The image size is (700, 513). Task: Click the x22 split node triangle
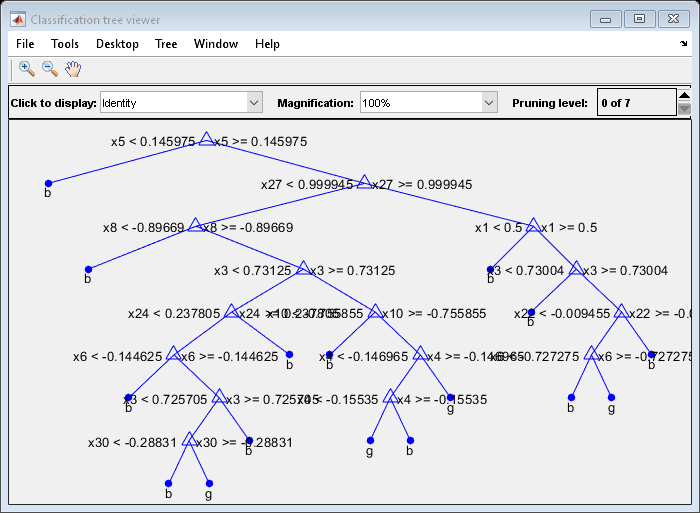(x=621, y=311)
